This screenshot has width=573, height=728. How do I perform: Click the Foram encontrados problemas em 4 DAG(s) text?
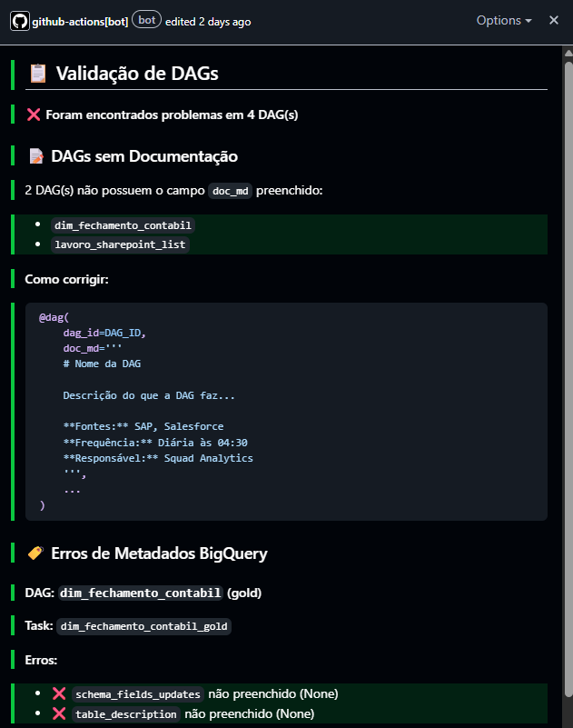[172, 115]
